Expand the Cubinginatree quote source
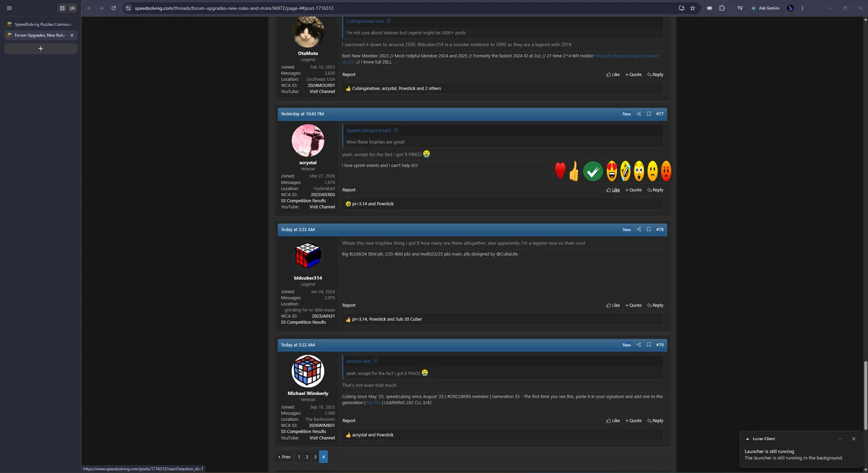Screen dimensions: 868x473 tap(388, 21)
